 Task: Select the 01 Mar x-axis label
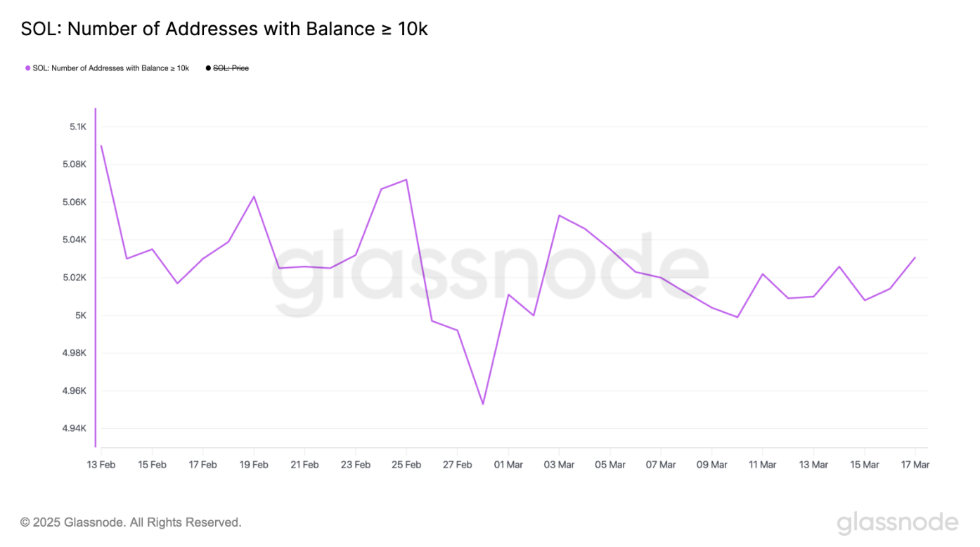[508, 465]
